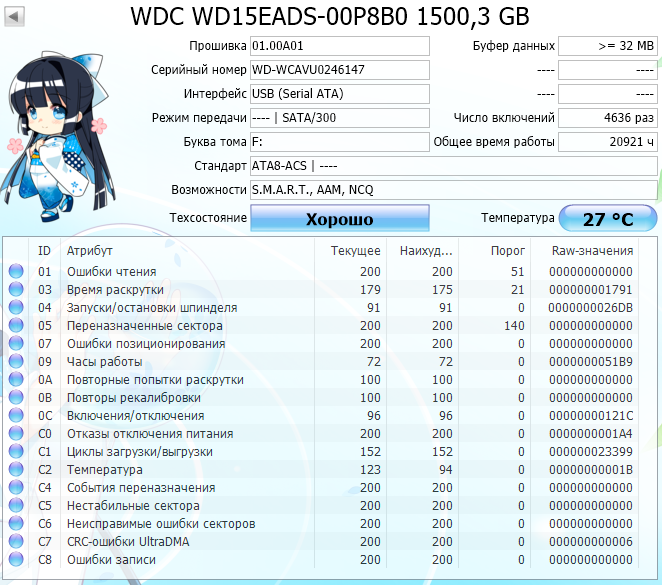662x585 pixels.
Task: Click status orb for Часы работы row
Action: [x=16, y=361]
